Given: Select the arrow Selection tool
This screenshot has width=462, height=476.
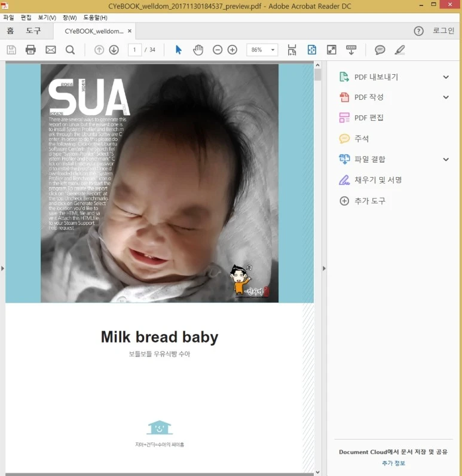Looking at the screenshot, I should (x=179, y=50).
